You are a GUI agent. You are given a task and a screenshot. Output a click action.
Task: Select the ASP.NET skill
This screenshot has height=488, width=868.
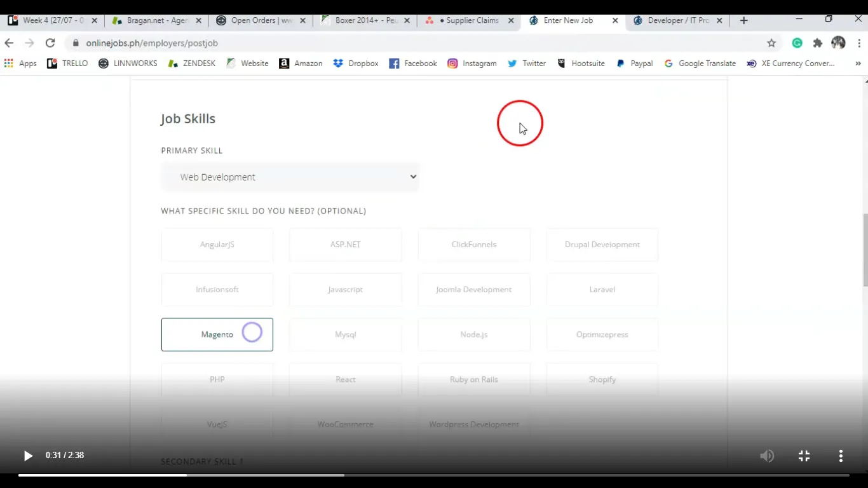coord(346,245)
